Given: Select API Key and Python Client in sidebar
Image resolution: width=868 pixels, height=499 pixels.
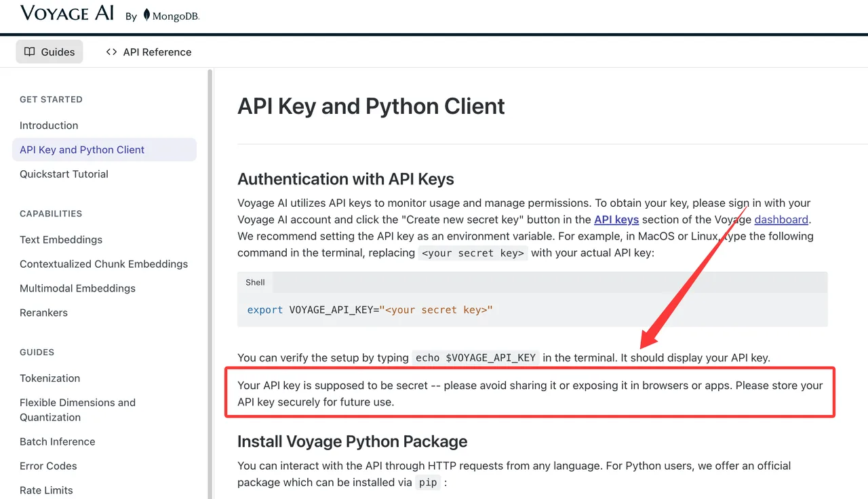Looking at the screenshot, I should (104, 150).
